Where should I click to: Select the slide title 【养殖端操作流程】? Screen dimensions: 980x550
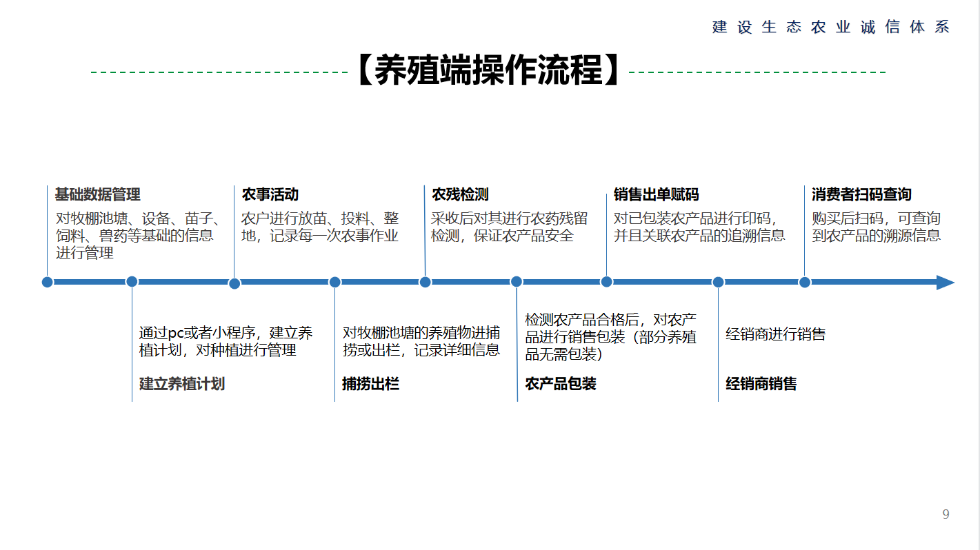[489, 71]
